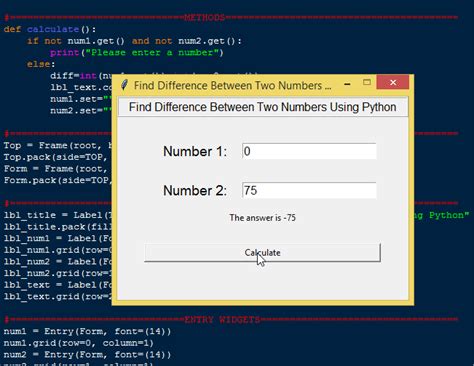The image size is (474, 366).
Task: Click the 'Top = Frame(root,' code line
Action: pos(58,146)
